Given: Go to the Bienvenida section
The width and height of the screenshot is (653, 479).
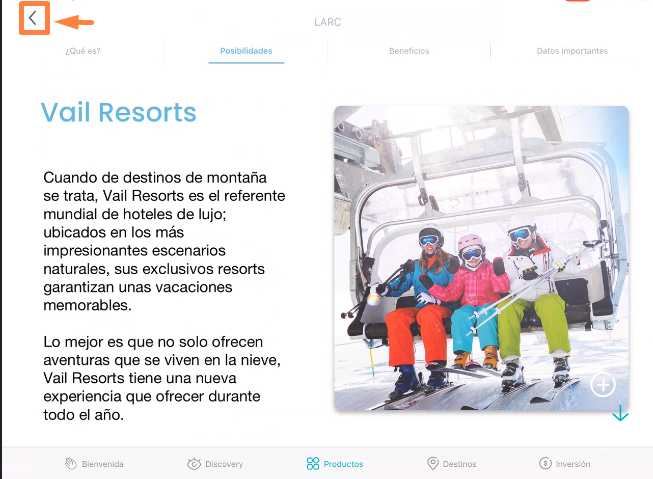Looking at the screenshot, I should click(x=94, y=464).
